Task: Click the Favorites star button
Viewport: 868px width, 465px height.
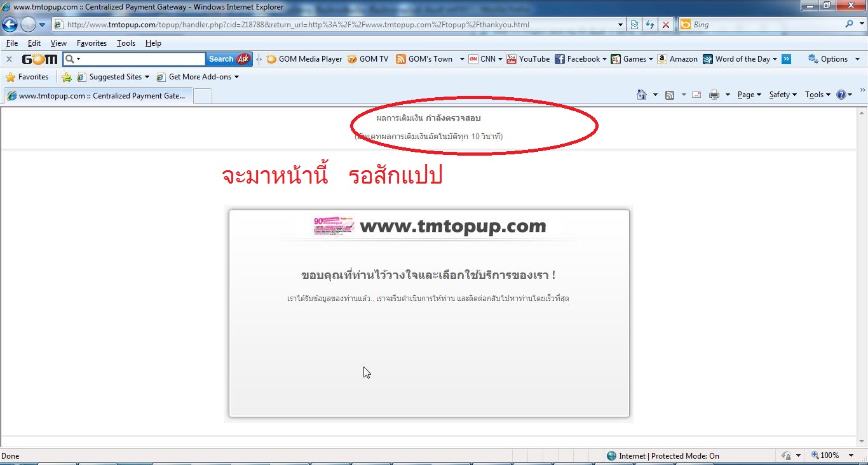Action: (27, 77)
